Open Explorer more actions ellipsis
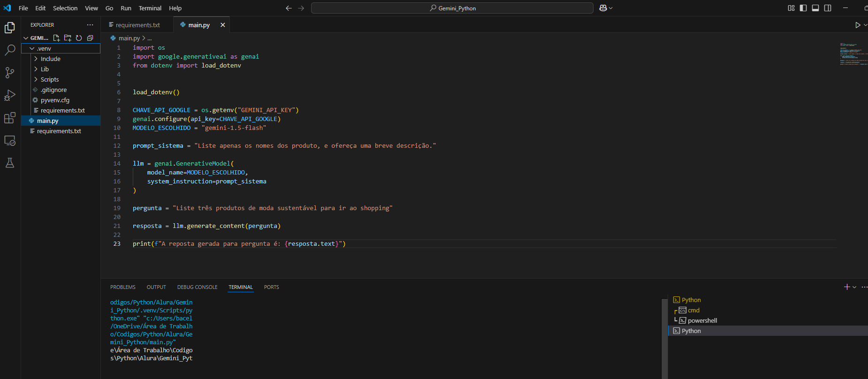 pyautogui.click(x=90, y=25)
